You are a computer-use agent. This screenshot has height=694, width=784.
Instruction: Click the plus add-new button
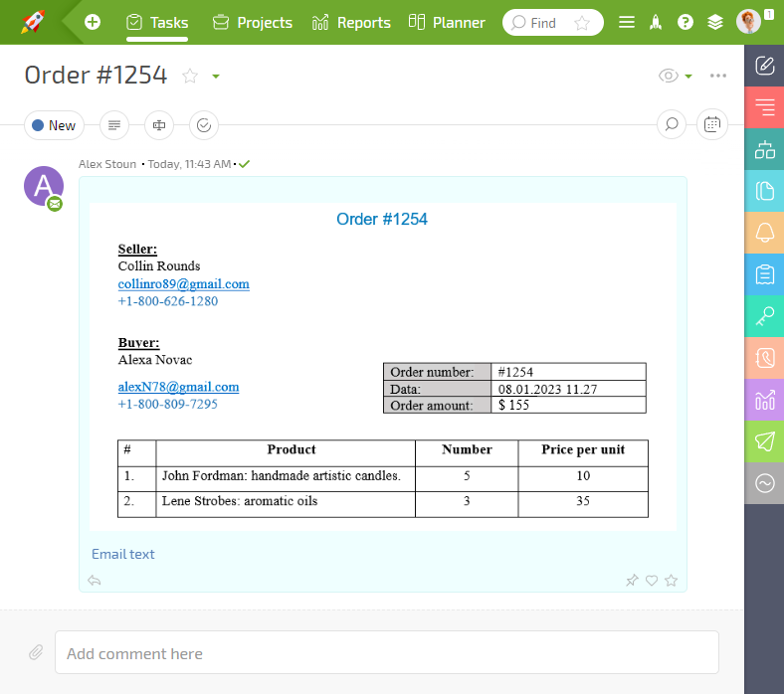click(x=92, y=22)
